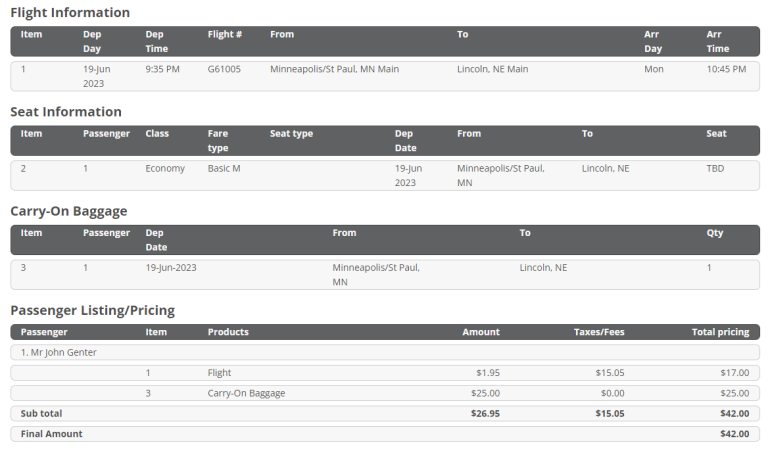The width and height of the screenshot is (770, 449).
Task: Click the Passenger Listing/Pricing heading
Action: tap(92, 311)
